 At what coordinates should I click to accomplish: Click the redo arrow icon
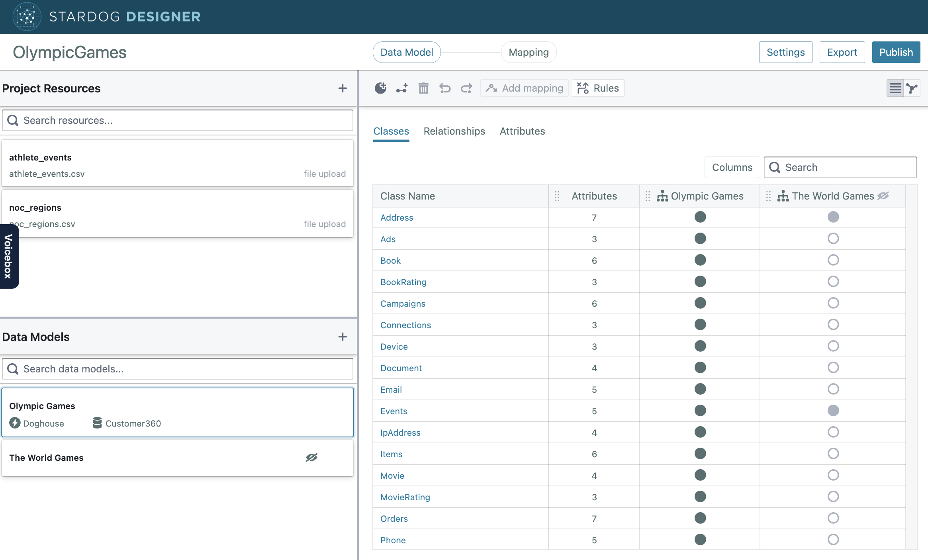[466, 88]
